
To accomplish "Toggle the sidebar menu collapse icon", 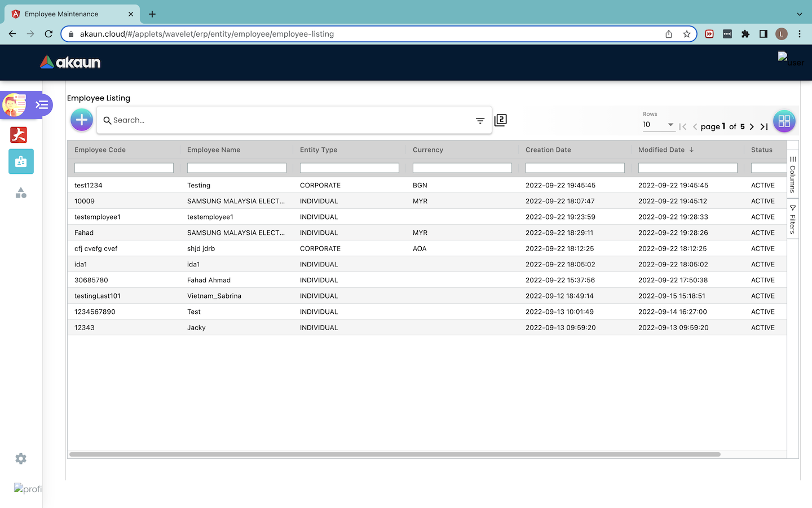I will [42, 105].
